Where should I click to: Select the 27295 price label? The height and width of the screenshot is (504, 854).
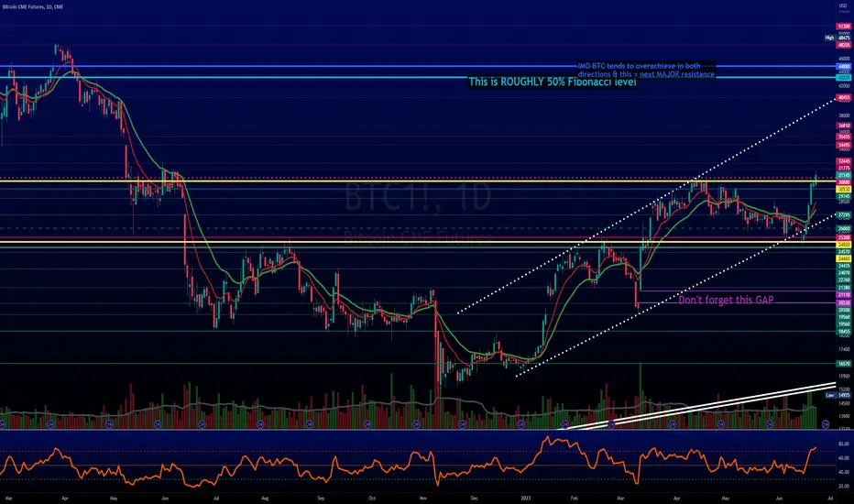[844, 214]
